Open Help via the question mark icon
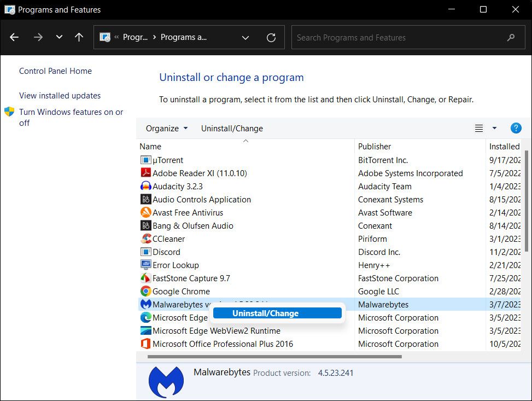 (x=516, y=128)
